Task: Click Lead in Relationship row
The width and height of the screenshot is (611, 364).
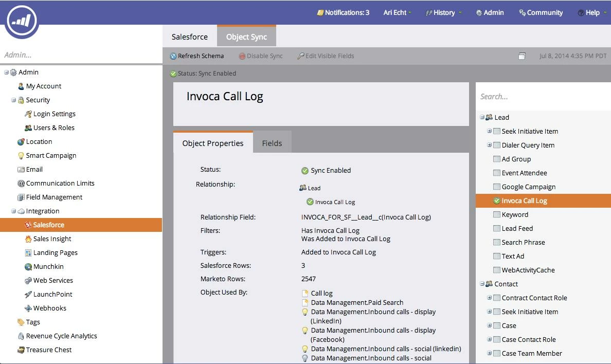Action: (310, 188)
